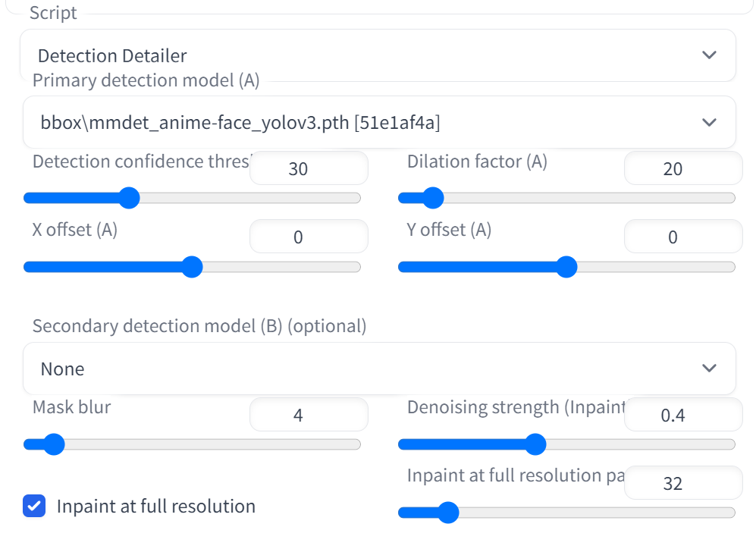This screenshot has height=549, width=756.
Task: Click the Denoising strength value field
Action: click(683, 415)
